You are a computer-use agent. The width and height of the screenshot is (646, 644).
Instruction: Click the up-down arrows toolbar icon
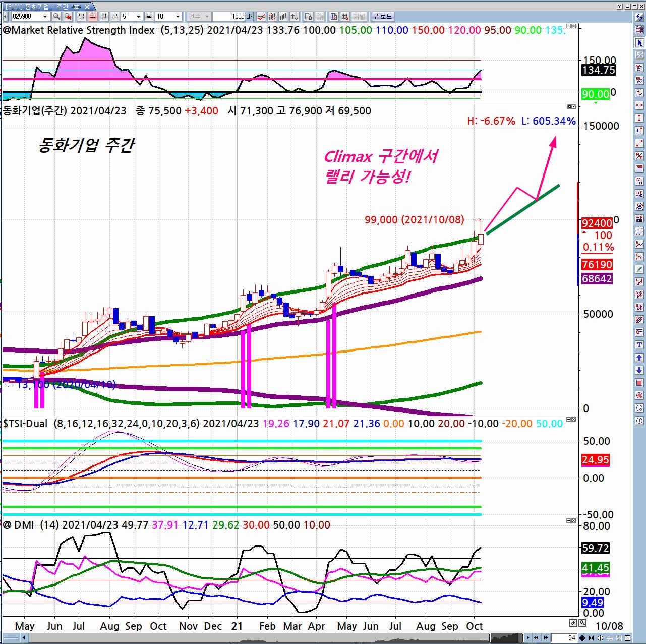tap(295, 17)
